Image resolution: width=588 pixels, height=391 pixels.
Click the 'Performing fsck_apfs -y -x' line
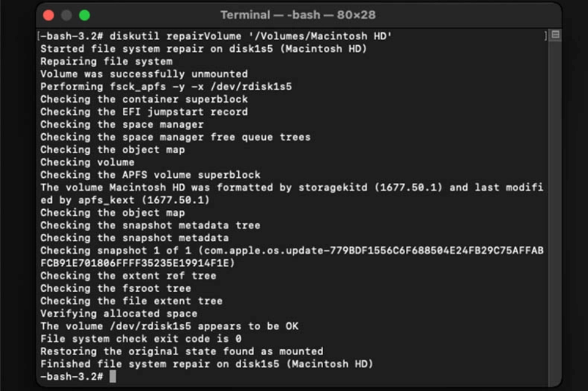pyautogui.click(x=166, y=87)
